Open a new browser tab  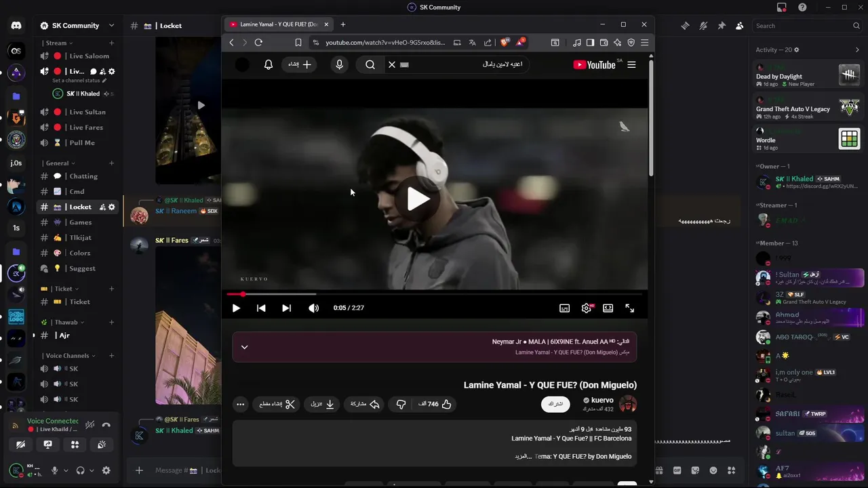[x=343, y=24]
